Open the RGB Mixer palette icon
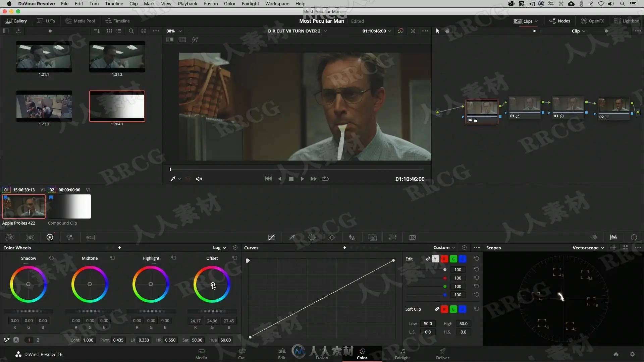The width and height of the screenshot is (644, 362). click(x=70, y=237)
